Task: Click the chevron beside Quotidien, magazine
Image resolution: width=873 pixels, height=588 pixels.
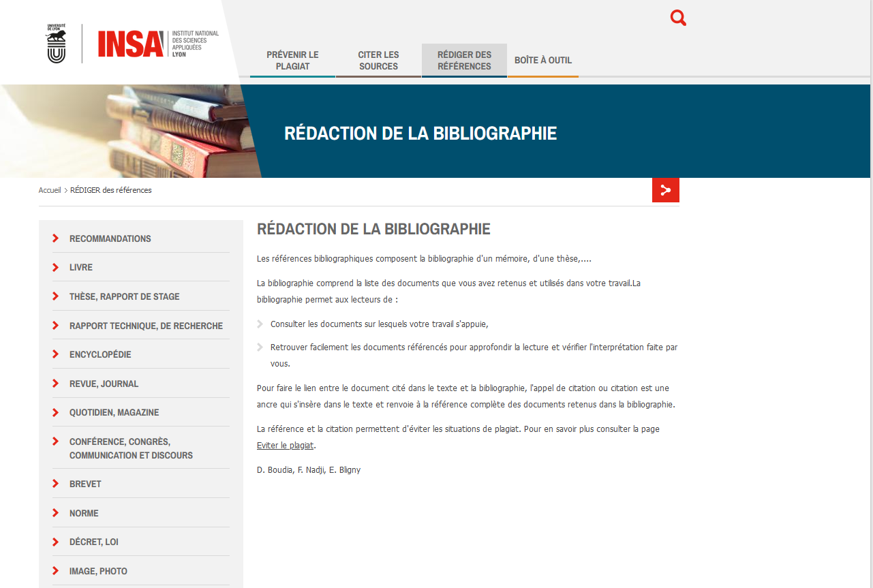Action: 56,412
